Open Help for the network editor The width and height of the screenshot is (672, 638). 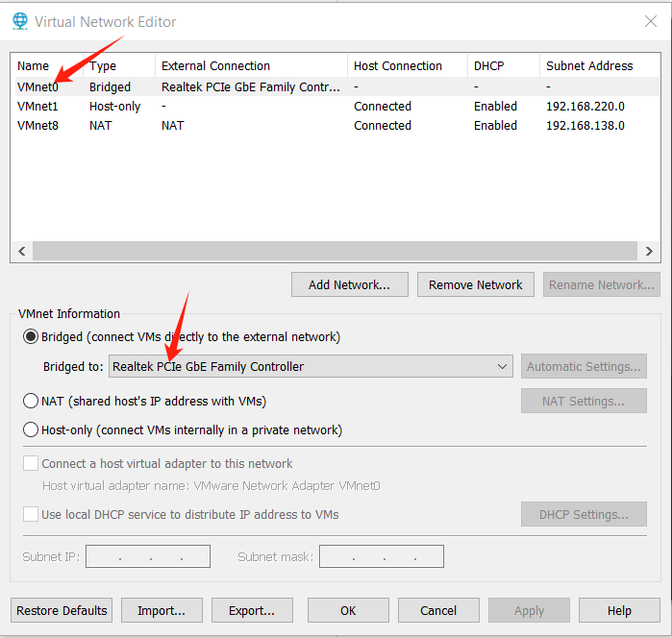(619, 610)
